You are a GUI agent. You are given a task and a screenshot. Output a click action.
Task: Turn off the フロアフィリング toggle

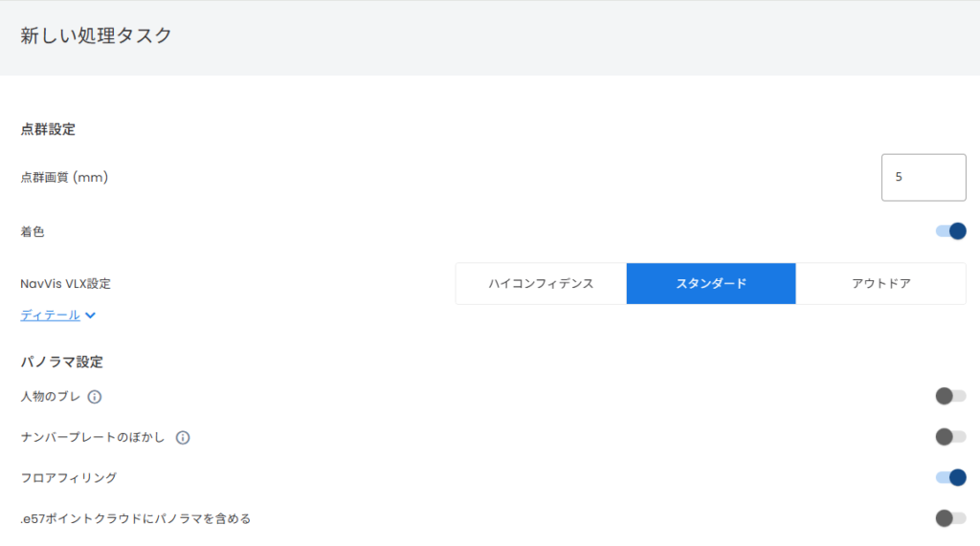pos(950,477)
